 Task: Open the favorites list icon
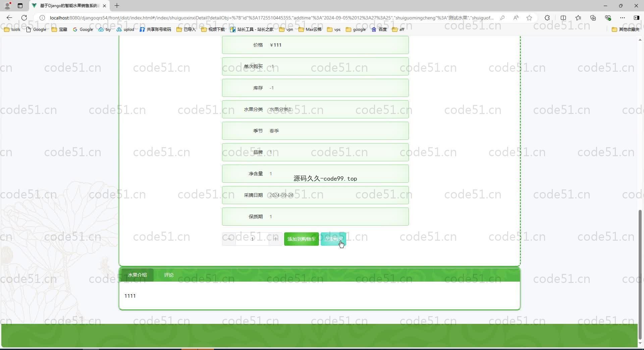click(578, 18)
